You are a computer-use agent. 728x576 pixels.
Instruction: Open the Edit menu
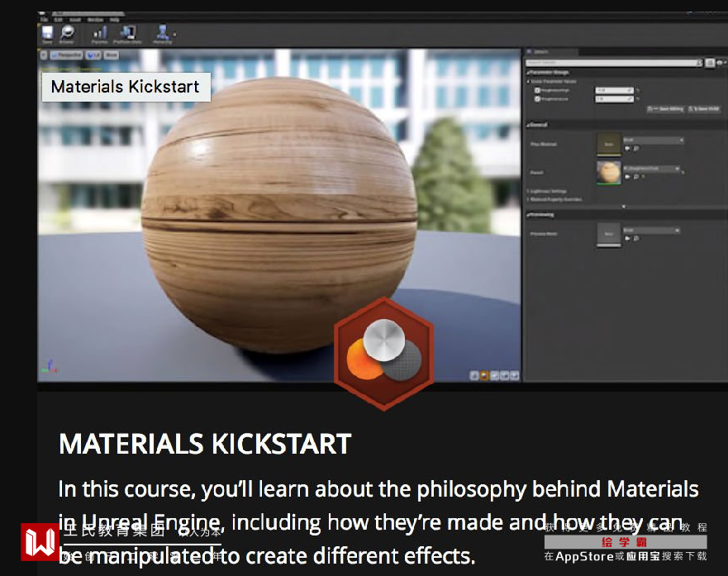click(59, 20)
